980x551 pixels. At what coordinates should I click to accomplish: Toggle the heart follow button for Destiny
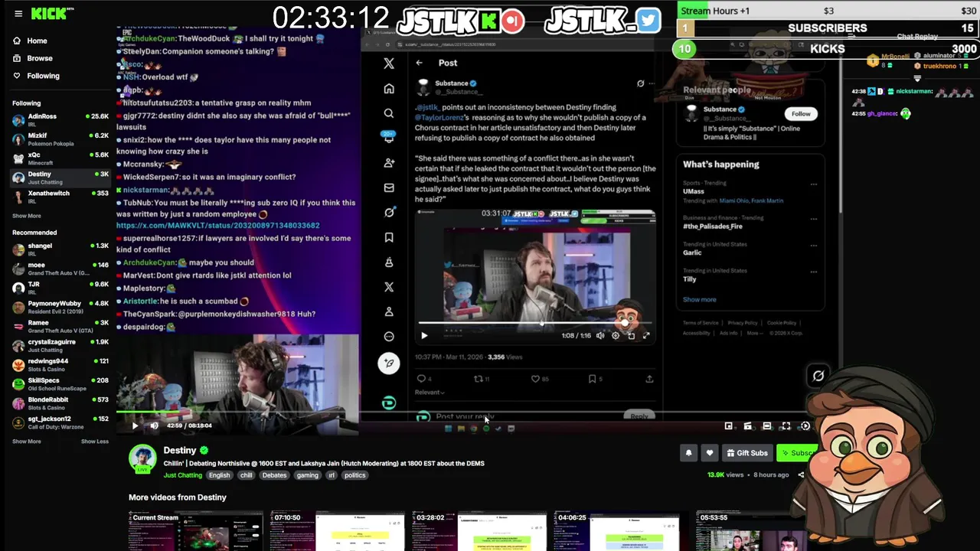point(710,453)
